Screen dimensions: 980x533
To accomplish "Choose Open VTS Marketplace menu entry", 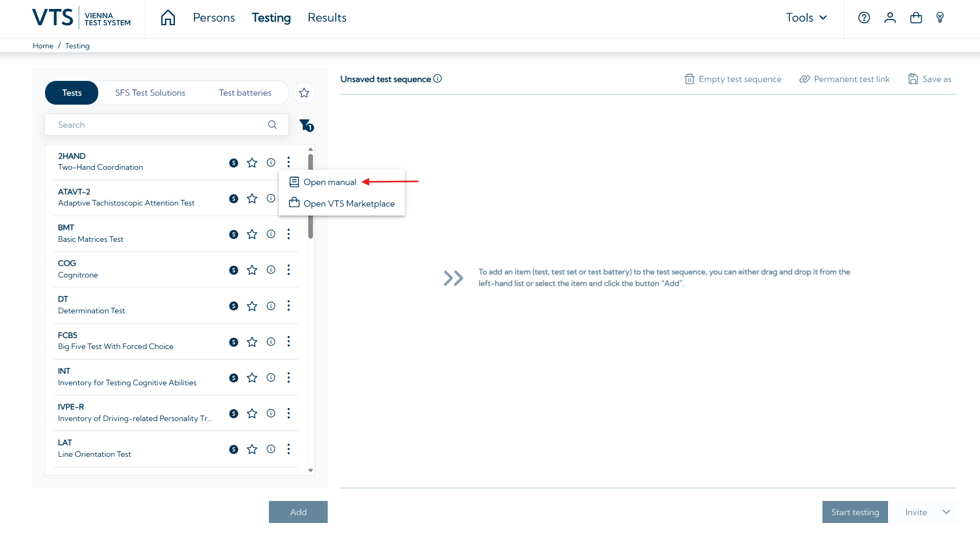I will click(x=342, y=203).
